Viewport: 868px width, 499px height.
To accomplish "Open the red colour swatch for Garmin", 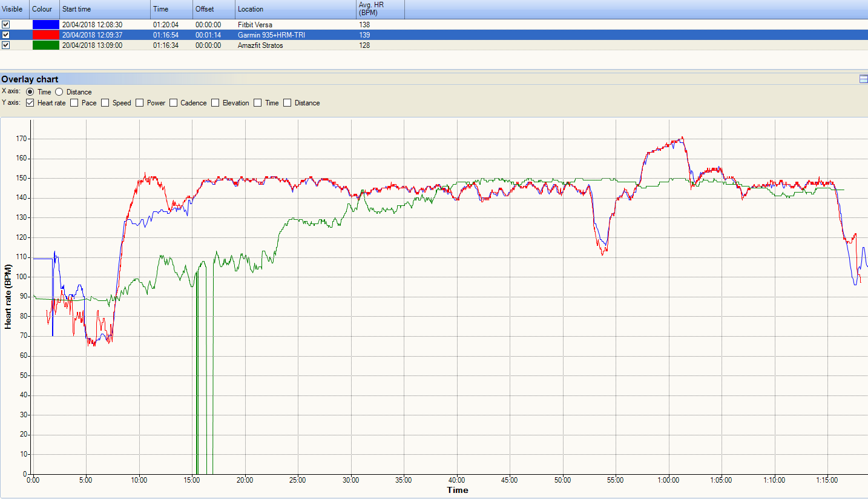I will point(45,35).
